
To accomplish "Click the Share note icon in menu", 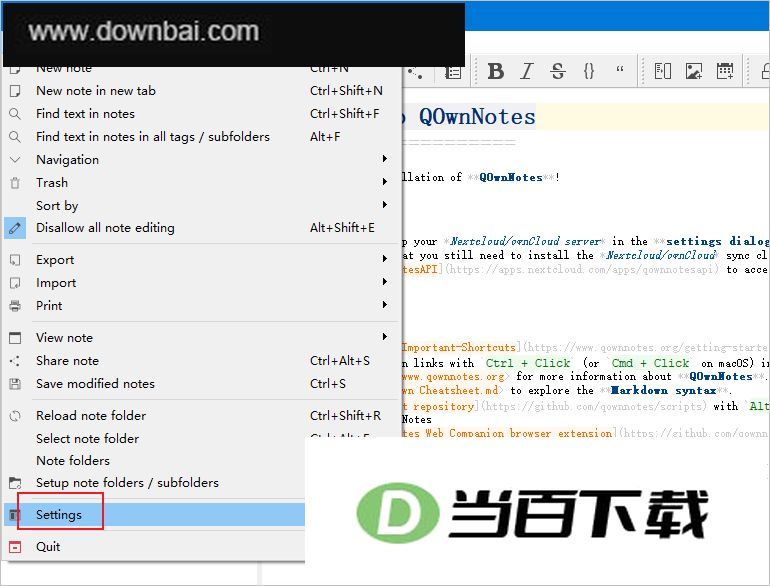I will (15, 361).
